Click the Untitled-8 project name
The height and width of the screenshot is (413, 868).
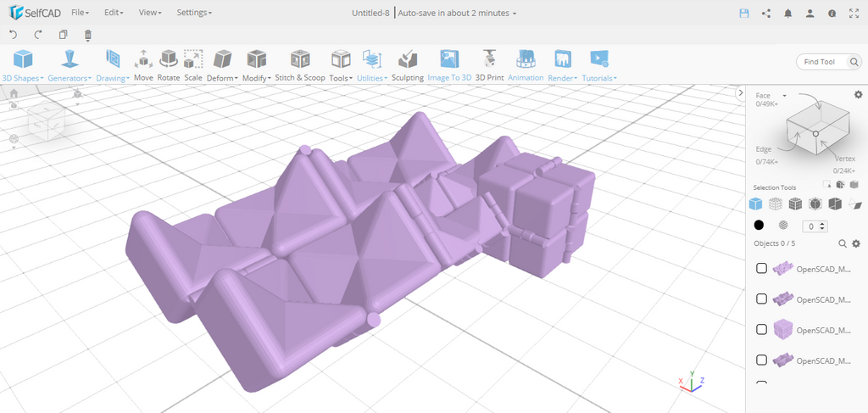(x=371, y=13)
